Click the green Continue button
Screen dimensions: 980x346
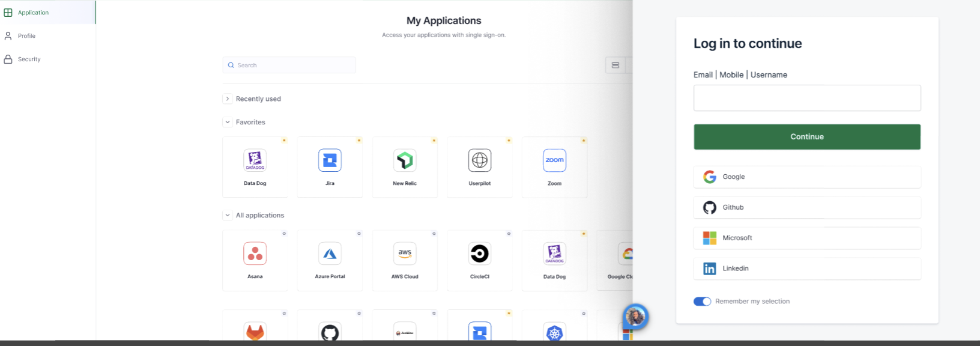pos(806,137)
